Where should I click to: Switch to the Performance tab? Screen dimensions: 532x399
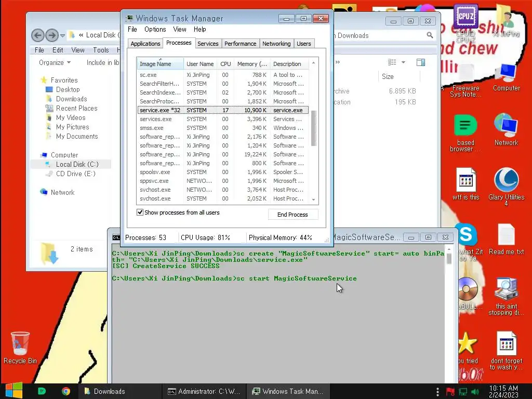pyautogui.click(x=240, y=44)
